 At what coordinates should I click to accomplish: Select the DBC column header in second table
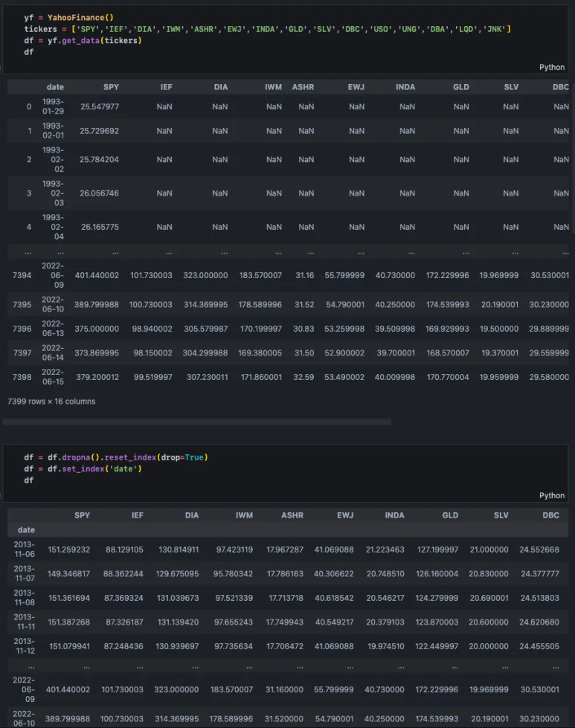pos(550,515)
